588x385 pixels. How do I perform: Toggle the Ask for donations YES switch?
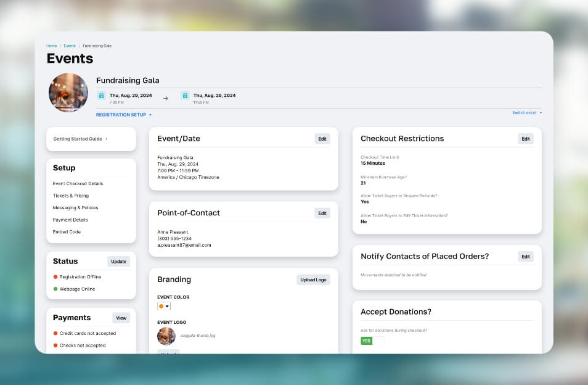pyautogui.click(x=372, y=341)
